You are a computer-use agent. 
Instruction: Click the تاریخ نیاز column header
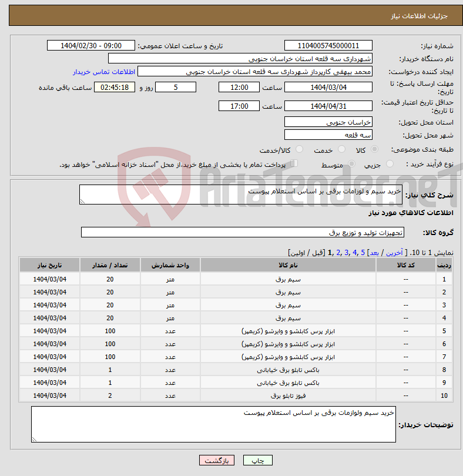49,265
